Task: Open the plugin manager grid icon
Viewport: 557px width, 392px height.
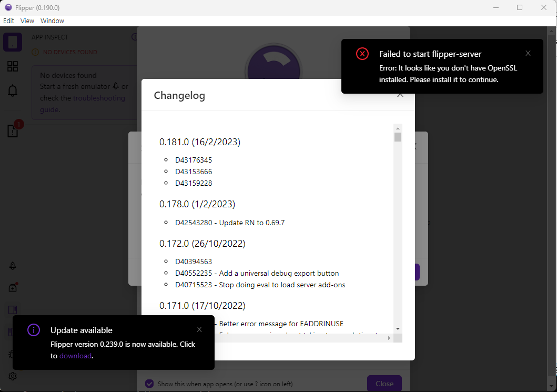Action: pyautogui.click(x=13, y=66)
